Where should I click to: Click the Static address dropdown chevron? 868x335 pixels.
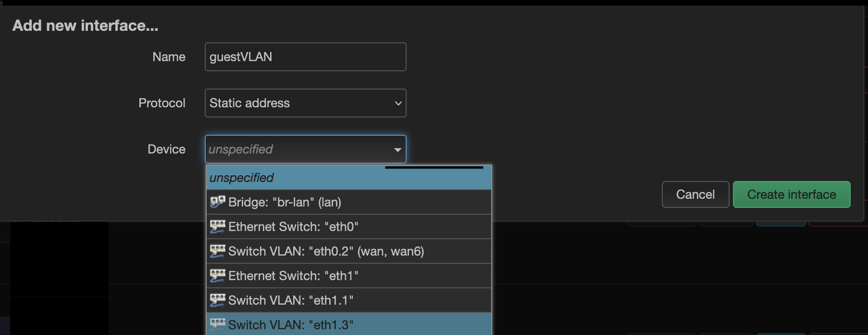(x=398, y=103)
